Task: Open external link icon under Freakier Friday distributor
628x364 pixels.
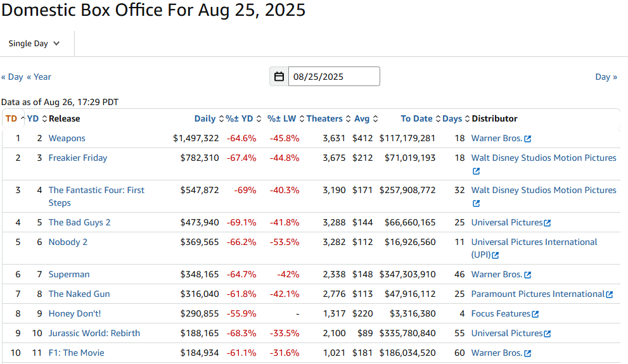Action: point(476,171)
